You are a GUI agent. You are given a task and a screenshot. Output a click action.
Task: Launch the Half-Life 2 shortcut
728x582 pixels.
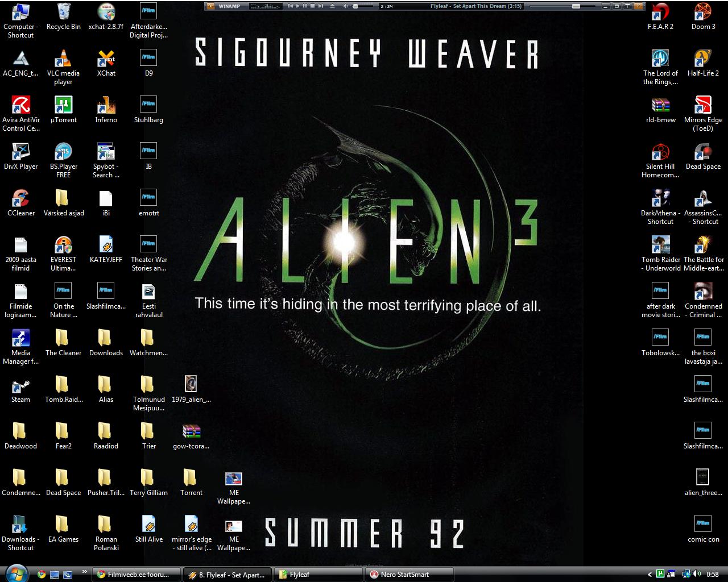(704, 63)
